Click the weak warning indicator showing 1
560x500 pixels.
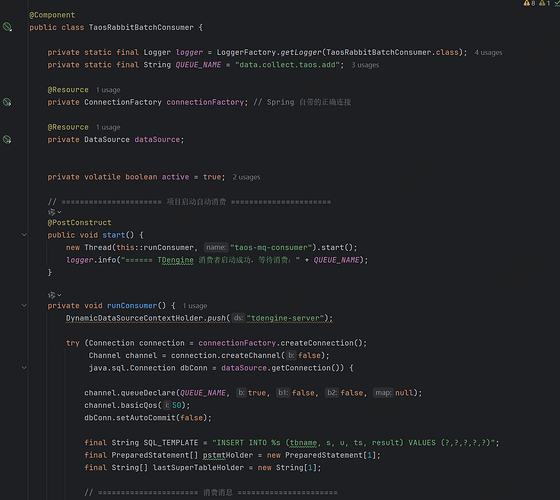[544, 3]
